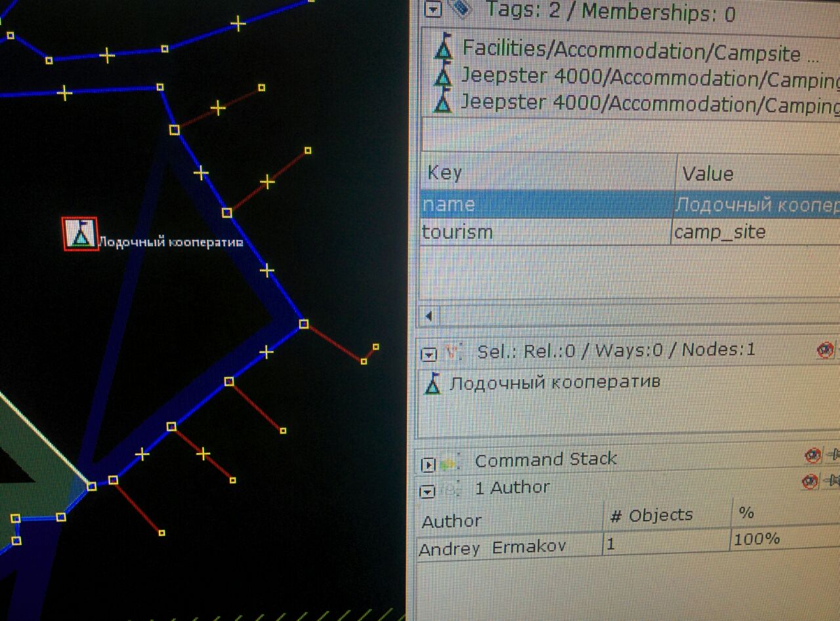The width and height of the screenshot is (840, 621).
Task: Collapse the 1 Author panel
Action: tap(427, 491)
